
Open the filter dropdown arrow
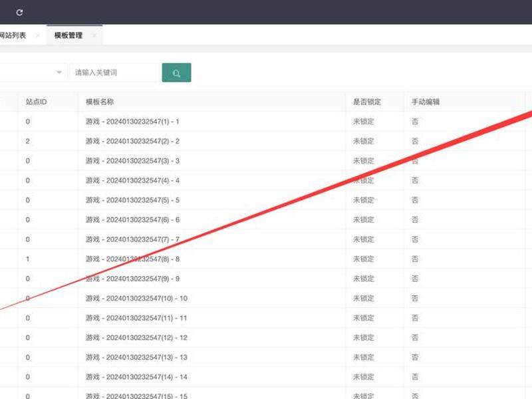tap(59, 72)
